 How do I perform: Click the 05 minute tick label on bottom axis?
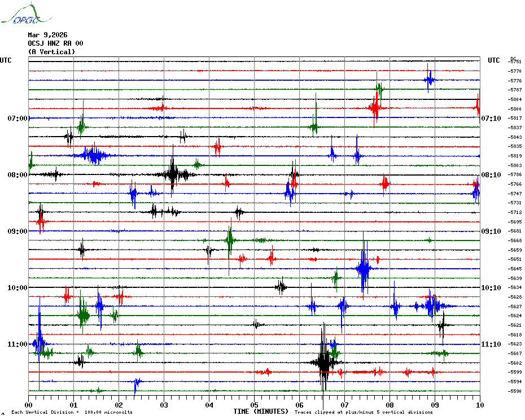(x=254, y=405)
